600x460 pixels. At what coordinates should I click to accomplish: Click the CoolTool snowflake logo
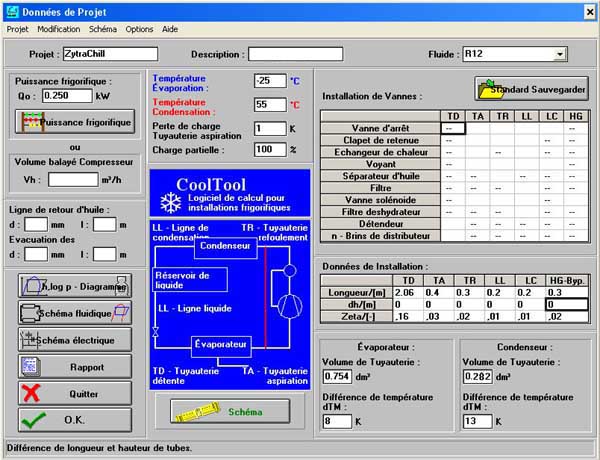tap(170, 202)
